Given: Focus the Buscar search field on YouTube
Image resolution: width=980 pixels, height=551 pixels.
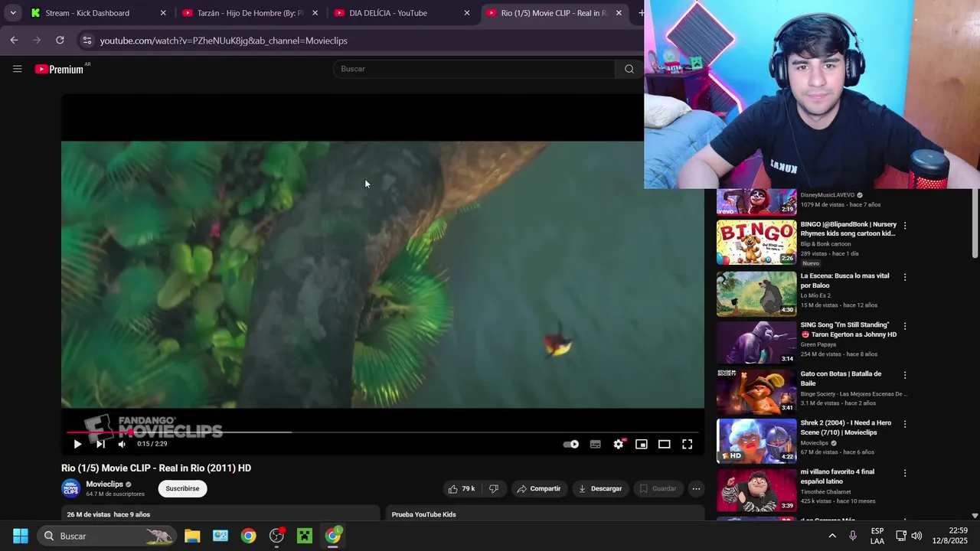Looking at the screenshot, I should 474,69.
